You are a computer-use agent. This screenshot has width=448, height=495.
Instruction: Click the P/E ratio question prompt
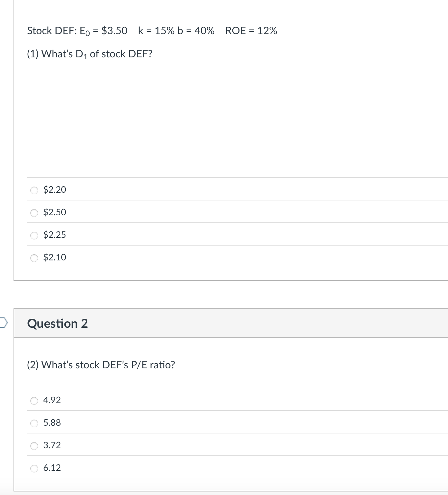click(x=101, y=365)
